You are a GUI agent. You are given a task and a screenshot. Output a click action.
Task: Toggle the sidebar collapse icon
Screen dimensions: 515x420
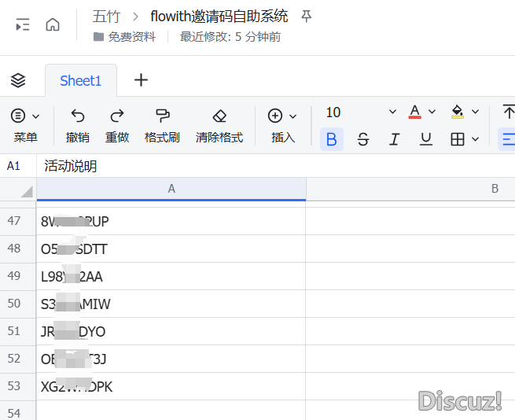pos(23,24)
